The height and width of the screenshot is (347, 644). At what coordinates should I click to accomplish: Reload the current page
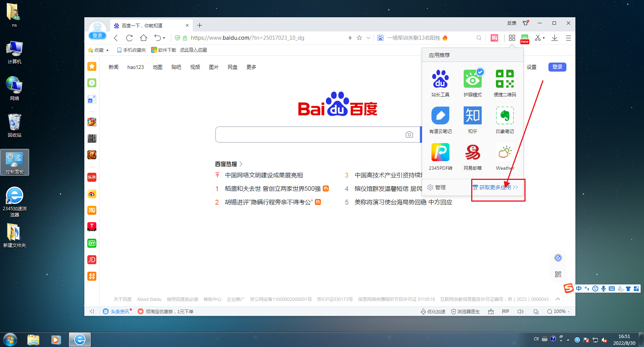tap(129, 38)
